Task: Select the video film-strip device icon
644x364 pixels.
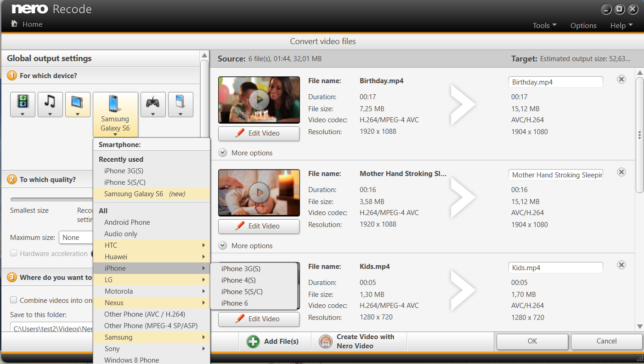Action: tap(23, 104)
